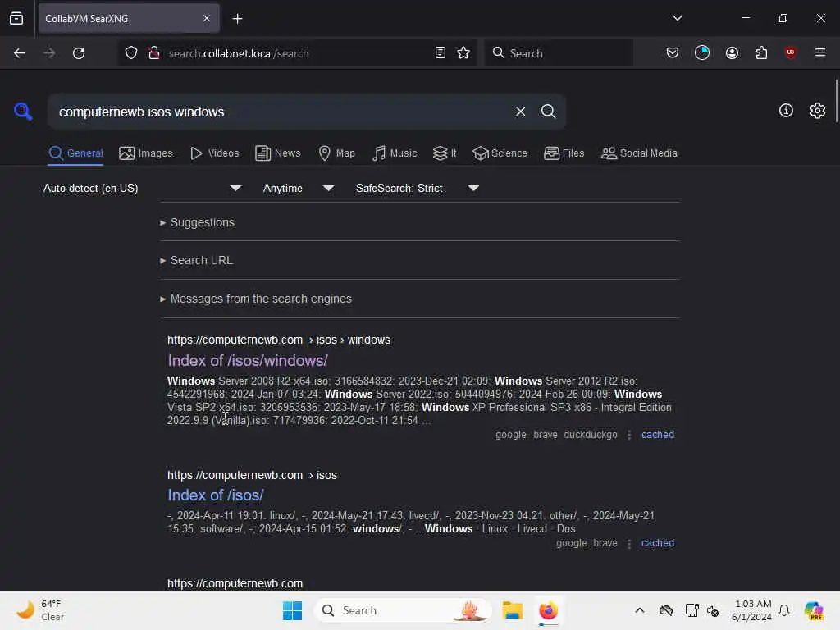Open cached link for /isos/windows/ result
This screenshot has height=630, width=840.
click(657, 435)
